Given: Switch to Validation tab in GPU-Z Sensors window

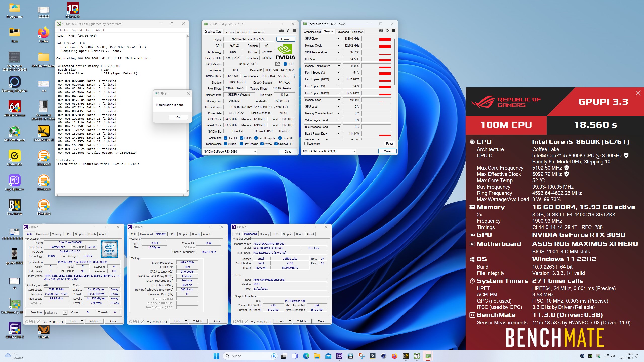Looking at the screenshot, I should 357,32.
